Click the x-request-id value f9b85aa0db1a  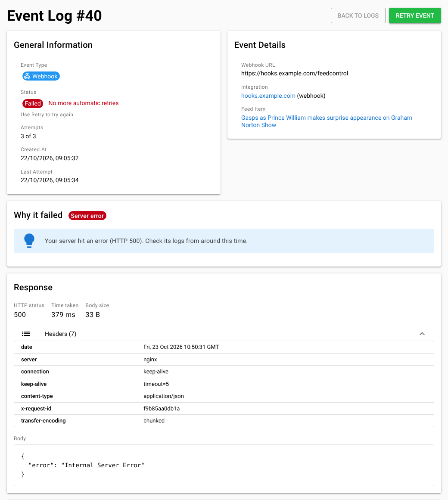tap(162, 408)
